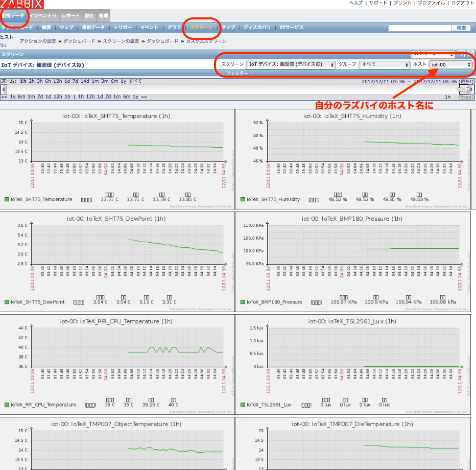Open the グループ group dropdown
Viewport: 476px width, 470px height.
tap(385, 65)
